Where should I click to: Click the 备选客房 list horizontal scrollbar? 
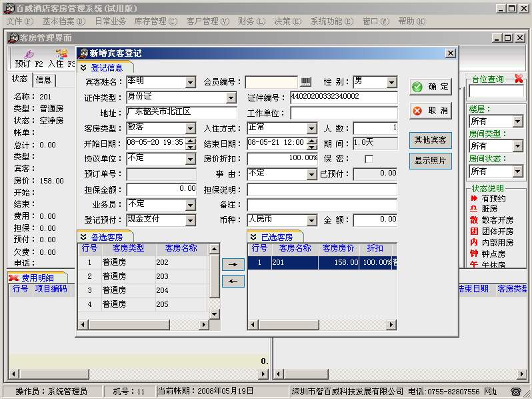[148, 324]
